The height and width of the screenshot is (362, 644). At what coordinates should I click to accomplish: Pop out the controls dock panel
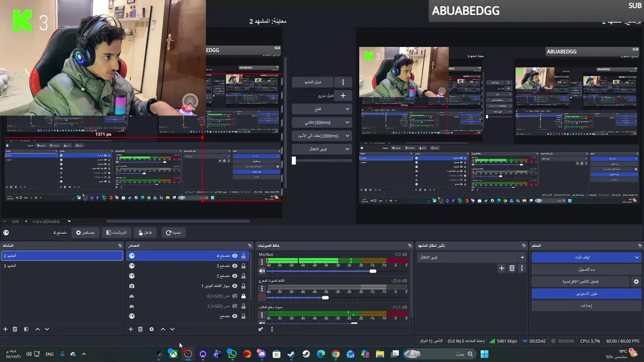(639, 246)
